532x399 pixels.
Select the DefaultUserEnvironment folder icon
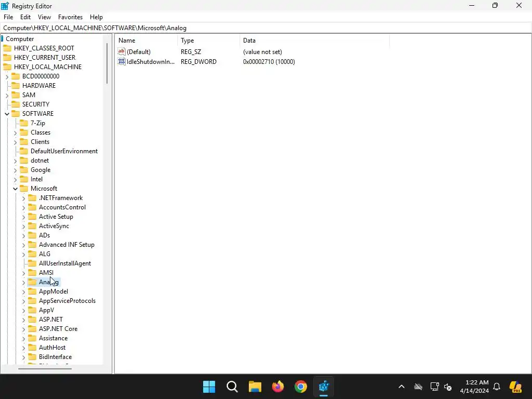(24, 151)
